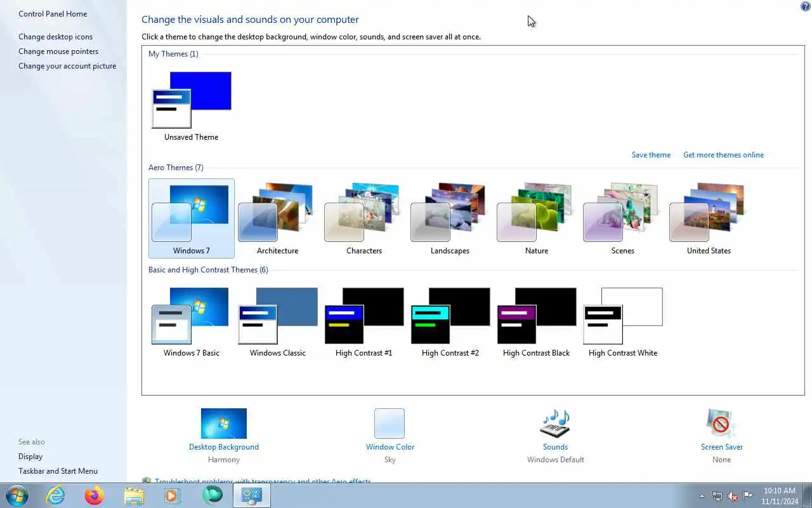
Task: Open the Window Color swatch icon
Action: (390, 424)
